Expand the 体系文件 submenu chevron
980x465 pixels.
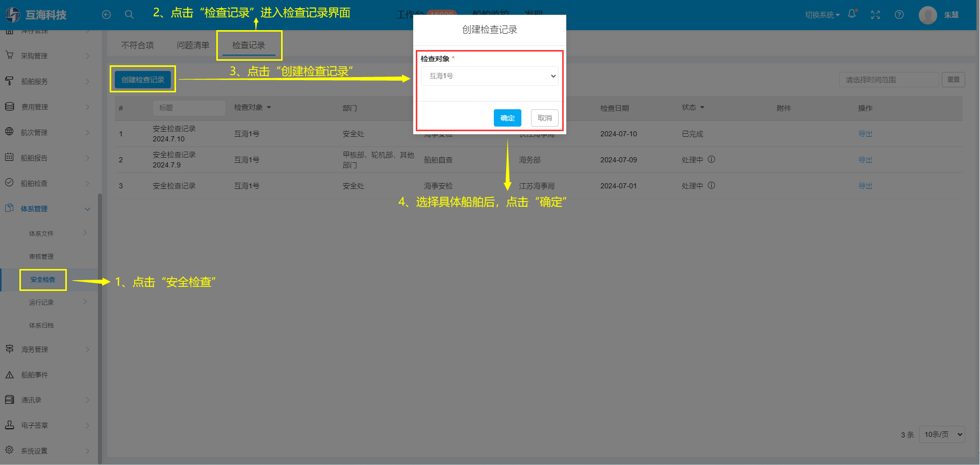coord(85,233)
